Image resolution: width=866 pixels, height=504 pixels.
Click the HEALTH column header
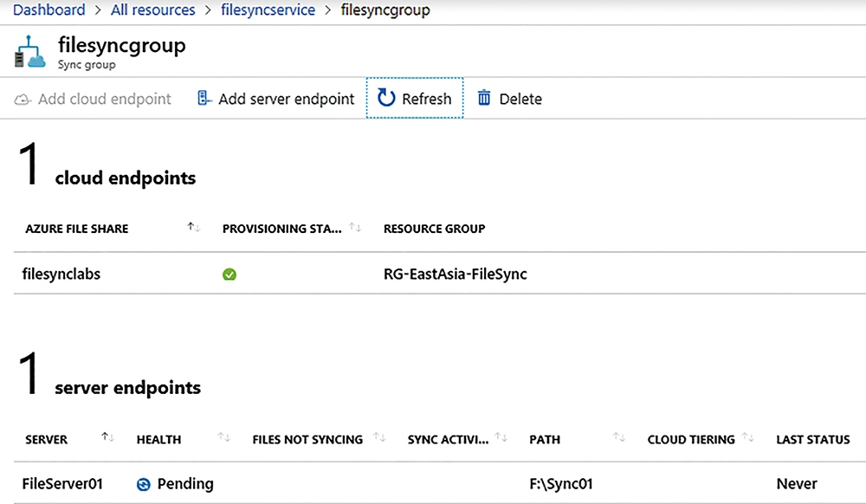[159, 439]
